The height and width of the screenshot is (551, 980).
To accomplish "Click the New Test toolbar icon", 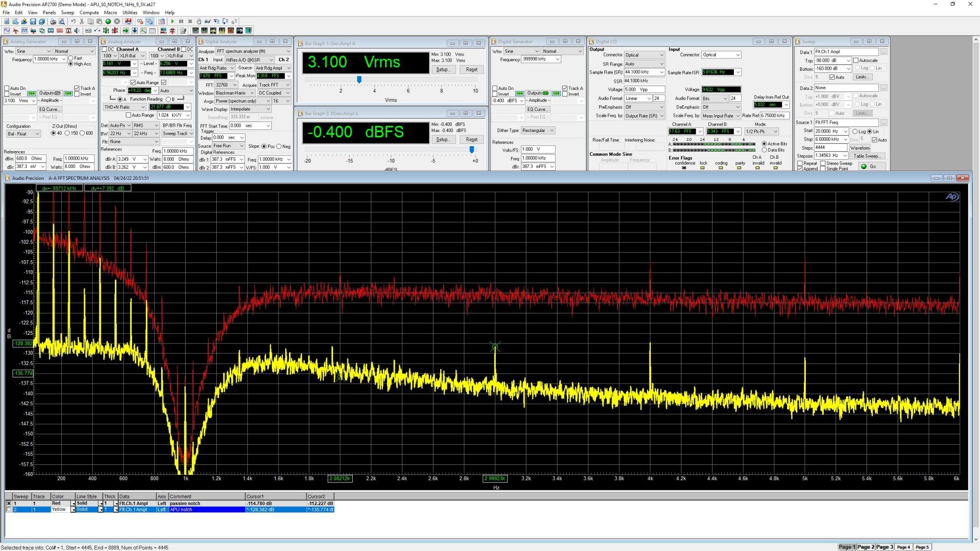I will pyautogui.click(x=7, y=22).
